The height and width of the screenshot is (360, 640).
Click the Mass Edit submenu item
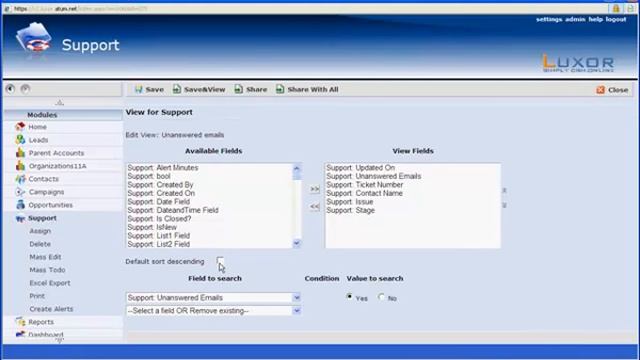[x=45, y=257]
